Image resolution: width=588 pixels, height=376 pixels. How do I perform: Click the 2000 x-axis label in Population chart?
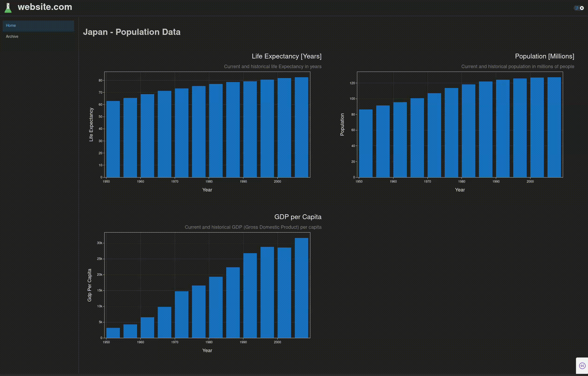click(530, 182)
